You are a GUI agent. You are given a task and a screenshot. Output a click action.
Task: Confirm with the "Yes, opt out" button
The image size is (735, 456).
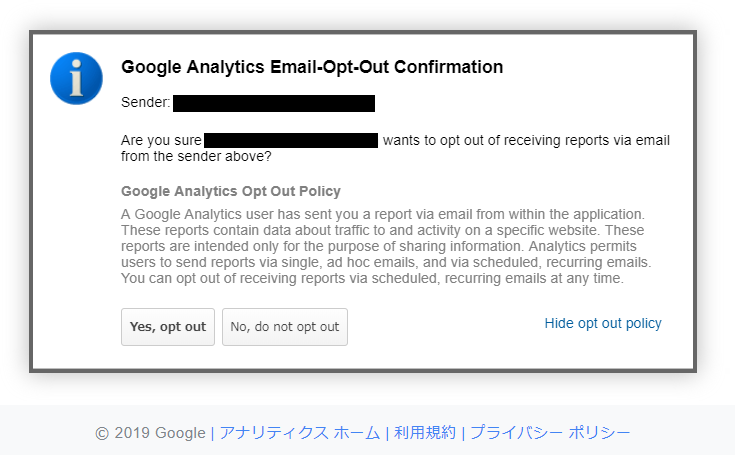pyautogui.click(x=168, y=327)
